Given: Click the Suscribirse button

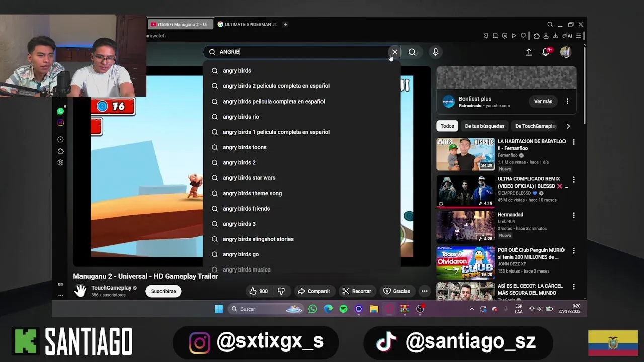Looking at the screenshot, I should point(164,291).
